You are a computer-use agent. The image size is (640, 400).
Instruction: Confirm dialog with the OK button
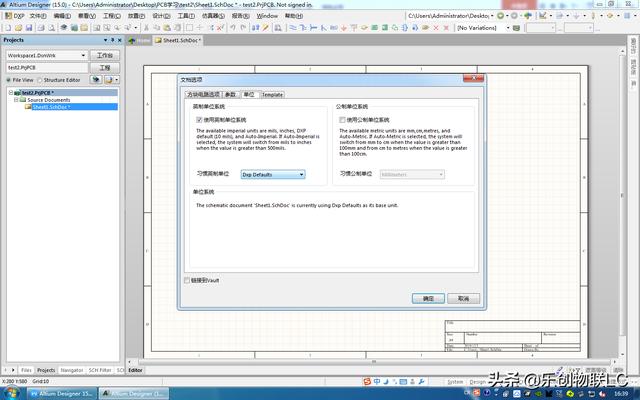(428, 298)
